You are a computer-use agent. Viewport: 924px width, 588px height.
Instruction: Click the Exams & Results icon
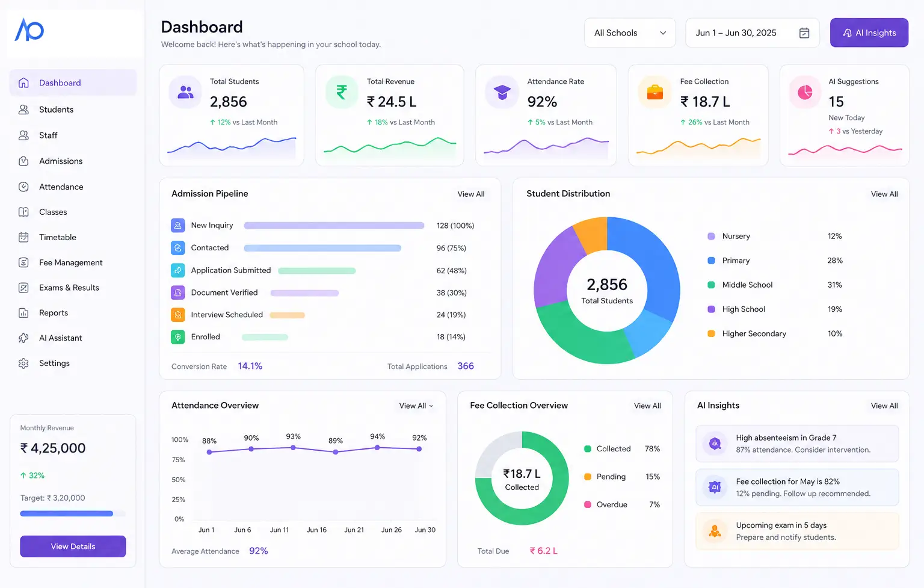(23, 288)
